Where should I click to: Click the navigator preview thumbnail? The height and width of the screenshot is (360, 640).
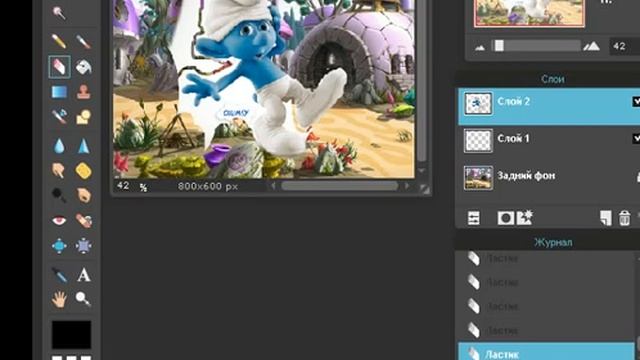tap(529, 13)
